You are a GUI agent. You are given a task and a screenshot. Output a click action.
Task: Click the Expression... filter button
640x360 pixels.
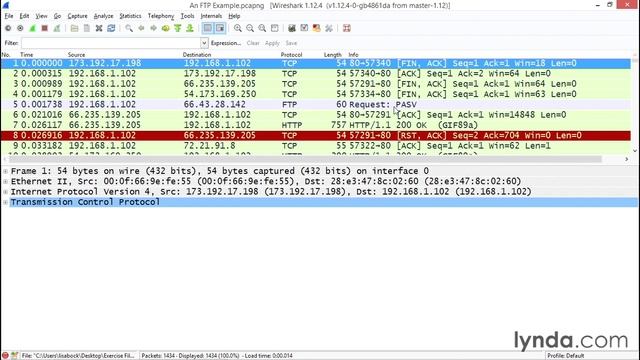226,43
